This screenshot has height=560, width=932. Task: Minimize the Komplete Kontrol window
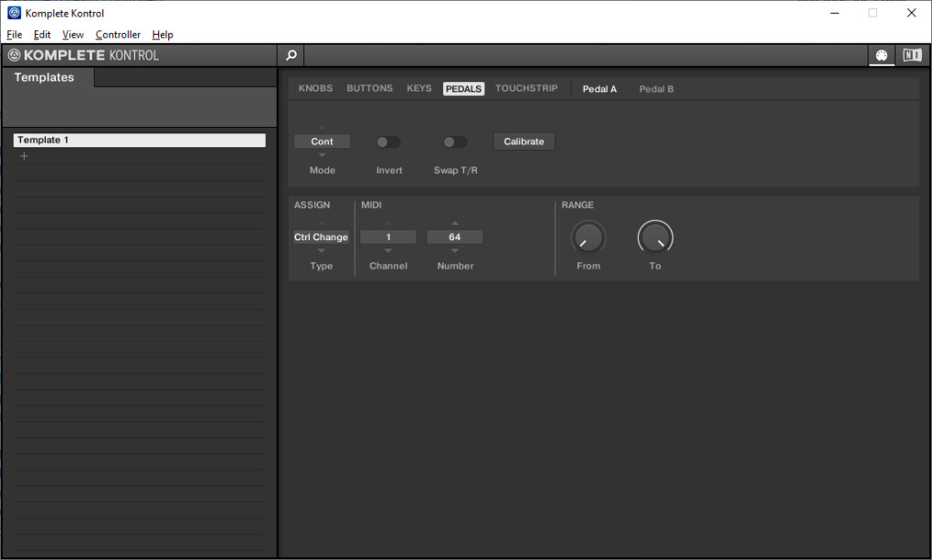click(x=834, y=13)
